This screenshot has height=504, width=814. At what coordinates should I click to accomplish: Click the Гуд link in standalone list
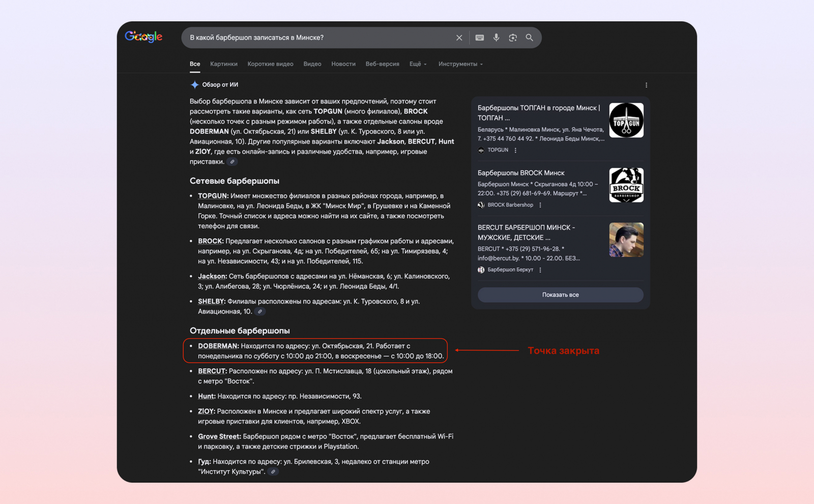coord(205,462)
